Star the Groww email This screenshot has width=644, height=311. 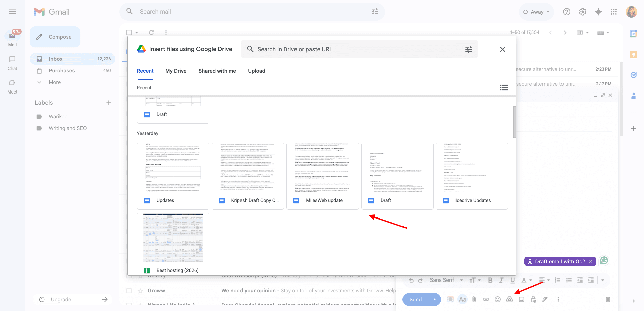tap(140, 291)
